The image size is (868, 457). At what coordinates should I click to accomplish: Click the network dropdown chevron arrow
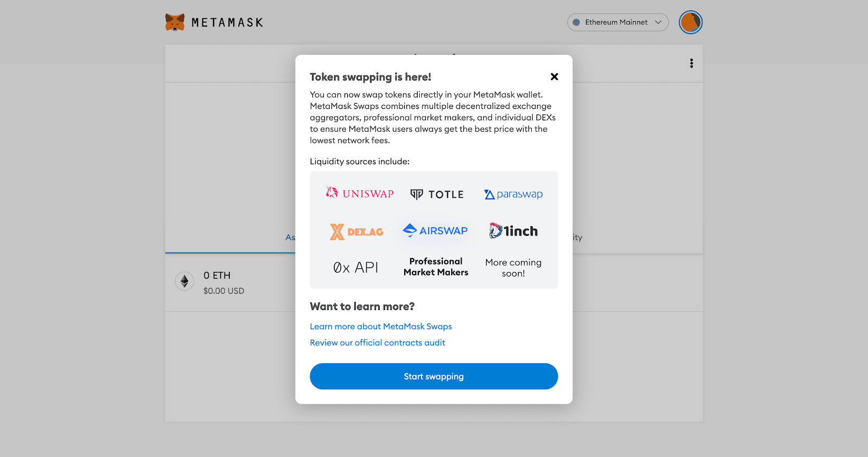(658, 22)
